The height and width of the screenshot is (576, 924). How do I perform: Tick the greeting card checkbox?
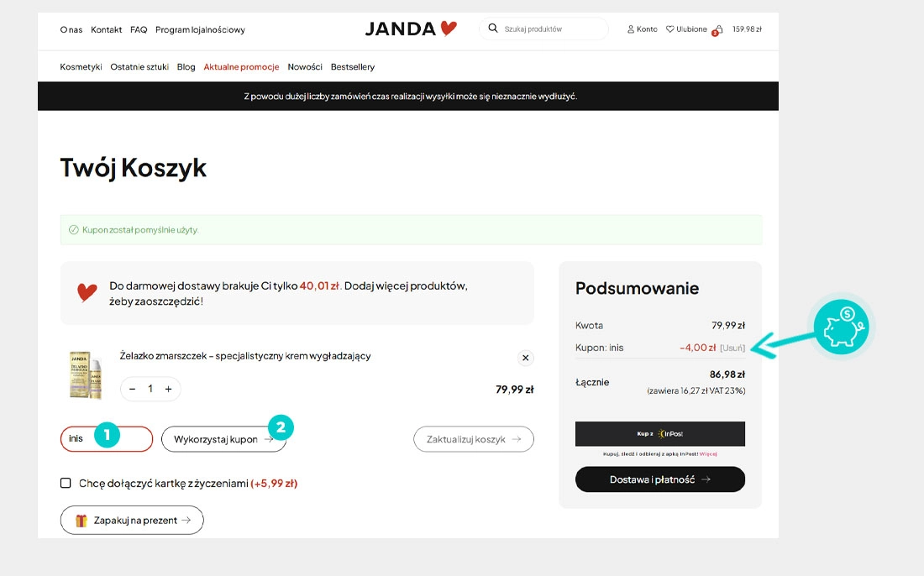coord(66,483)
